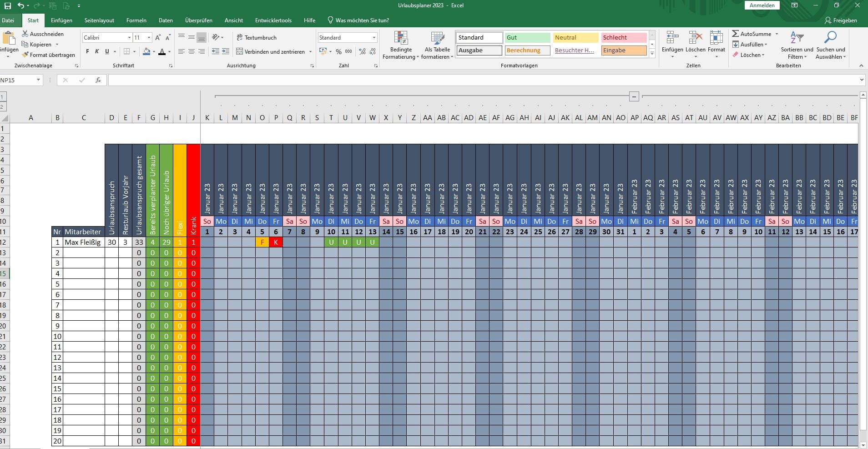This screenshot has height=449, width=868.
Task: Click the insert function fx icon
Action: click(98, 80)
